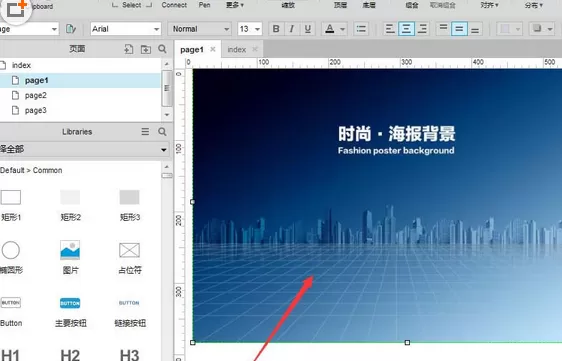Search libraries with magnifier icon
This screenshot has width=562, height=361.
[x=162, y=132]
